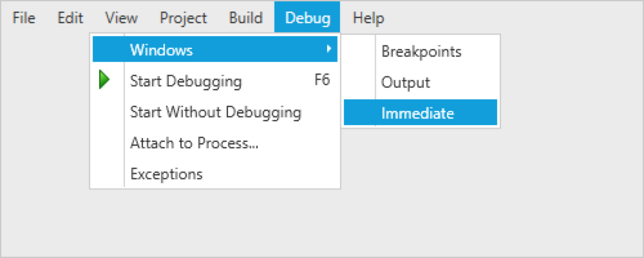Close the highlighted Debug menu
Viewport: 644px width, 258px height.
(x=307, y=18)
